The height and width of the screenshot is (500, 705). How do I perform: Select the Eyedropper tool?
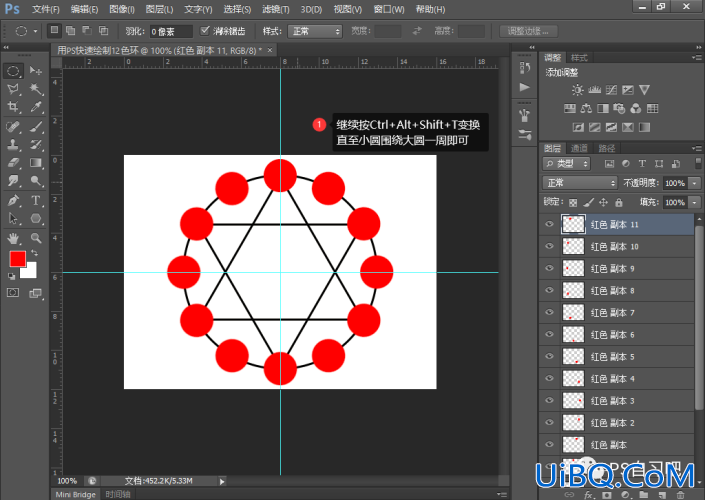click(x=36, y=107)
